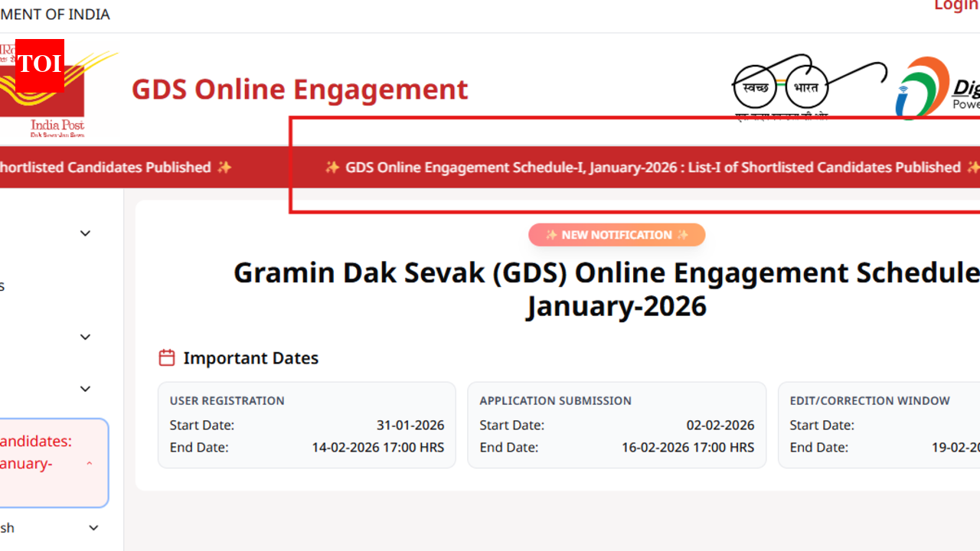Expand the third sidebar section

coord(85,388)
